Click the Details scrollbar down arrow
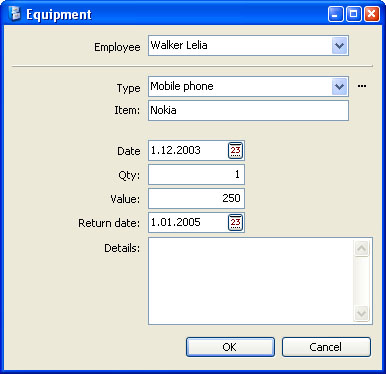The image size is (386, 374). tap(362, 313)
